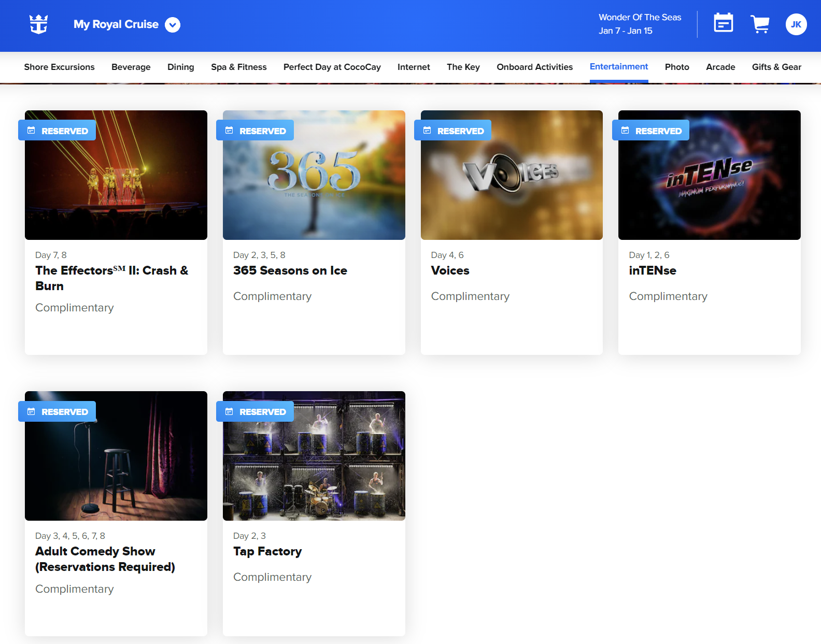Screen dimensions: 821x644
Task: Click 'Day 7, 8' on Effectors card
Action: pos(51,255)
